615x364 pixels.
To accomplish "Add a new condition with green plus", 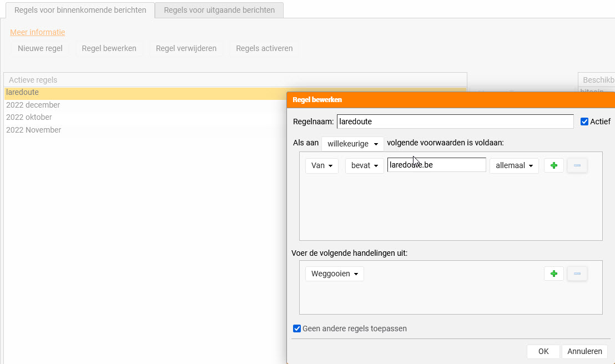I will [554, 165].
